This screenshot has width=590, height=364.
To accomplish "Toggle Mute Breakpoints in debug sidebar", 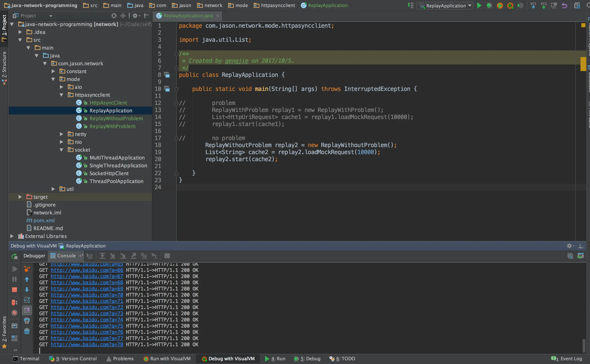I will click(x=14, y=313).
